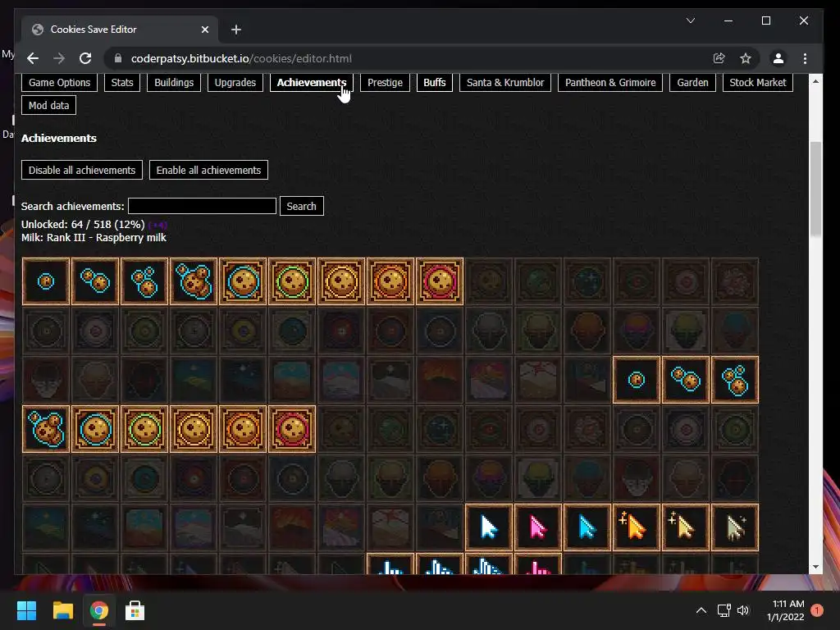
Task: Open a new browser tab
Action: coord(236,30)
